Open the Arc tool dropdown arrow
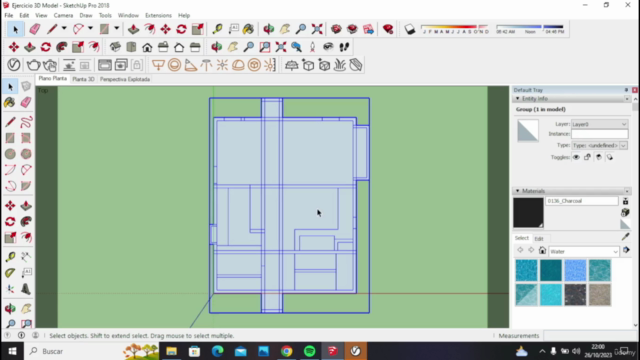Viewport: 640px width, 360px height. (x=90, y=29)
